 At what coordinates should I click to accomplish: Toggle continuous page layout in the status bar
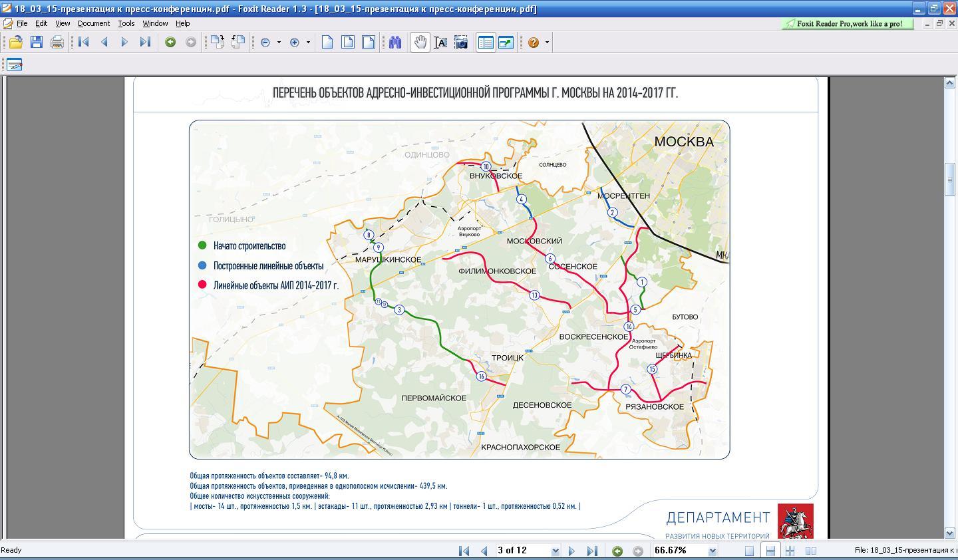(770, 551)
